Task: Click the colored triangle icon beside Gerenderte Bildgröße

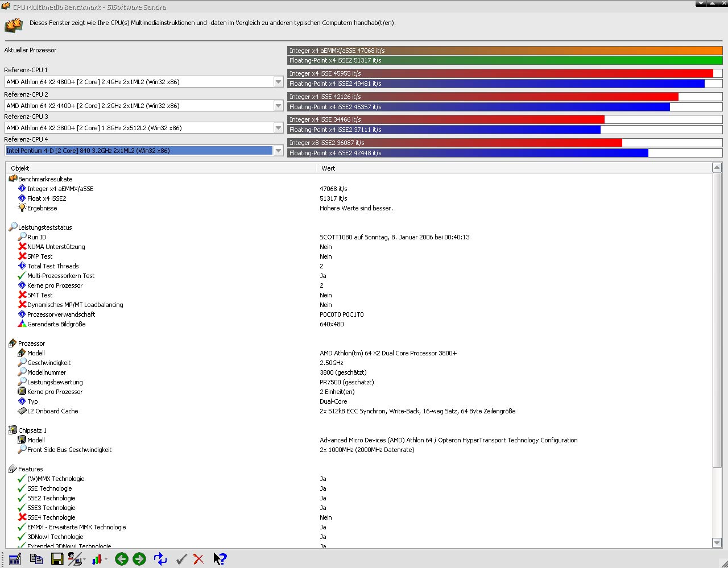Action: (x=22, y=324)
